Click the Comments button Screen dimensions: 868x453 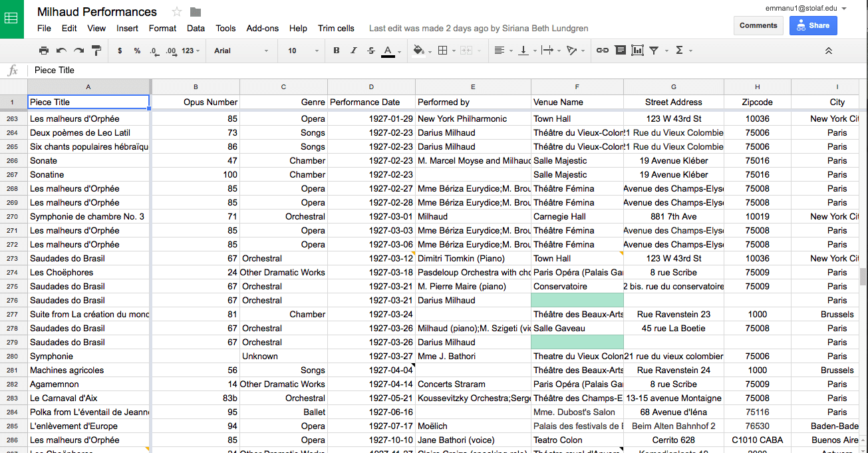pos(758,25)
